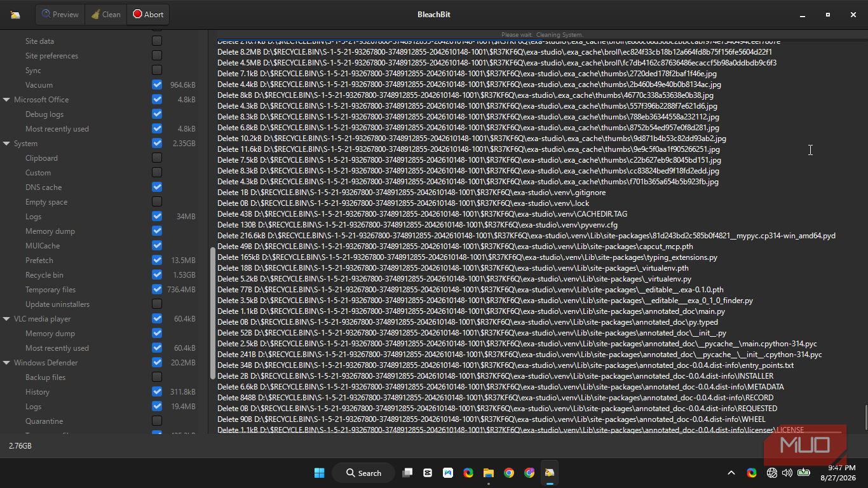Click the log line ending in METADATA
Viewport: 868px width, 488px height.
[x=501, y=387]
